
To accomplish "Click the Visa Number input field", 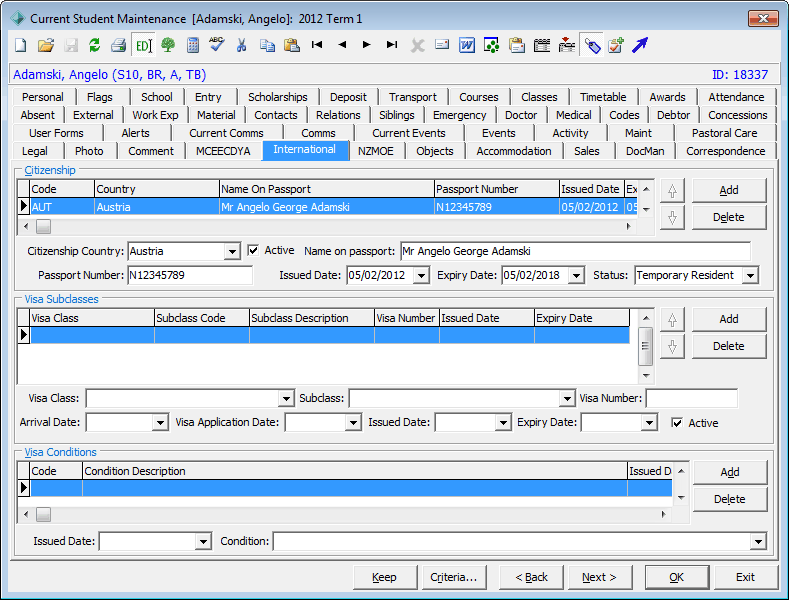I will click(692, 399).
